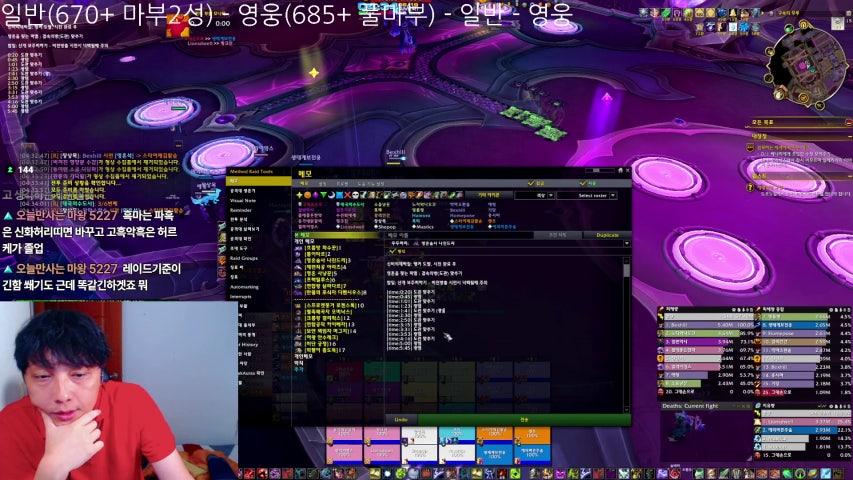Click the home icon in Method Raid Tools title
853x480 pixels.
[621, 170]
